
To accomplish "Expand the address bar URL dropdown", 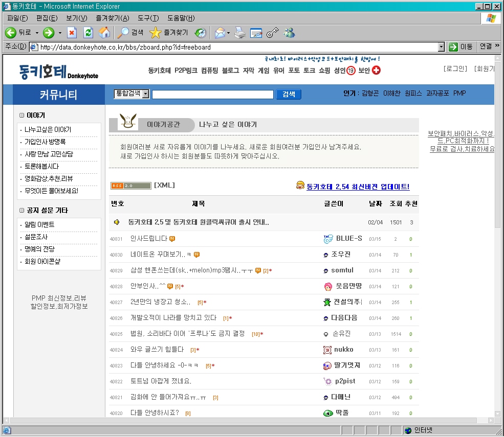I will coord(441,47).
